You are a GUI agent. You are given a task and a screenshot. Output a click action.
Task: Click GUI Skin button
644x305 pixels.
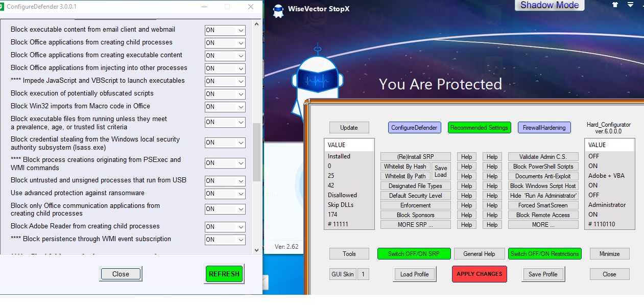(342, 274)
